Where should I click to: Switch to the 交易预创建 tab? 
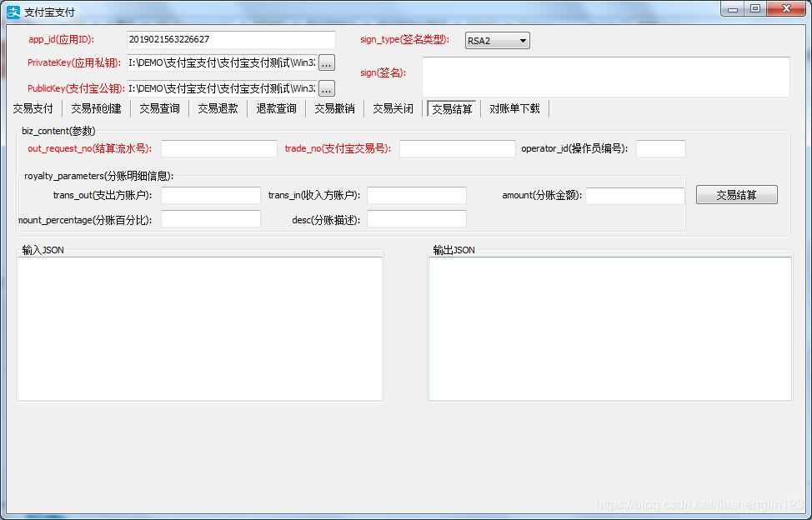(x=96, y=108)
